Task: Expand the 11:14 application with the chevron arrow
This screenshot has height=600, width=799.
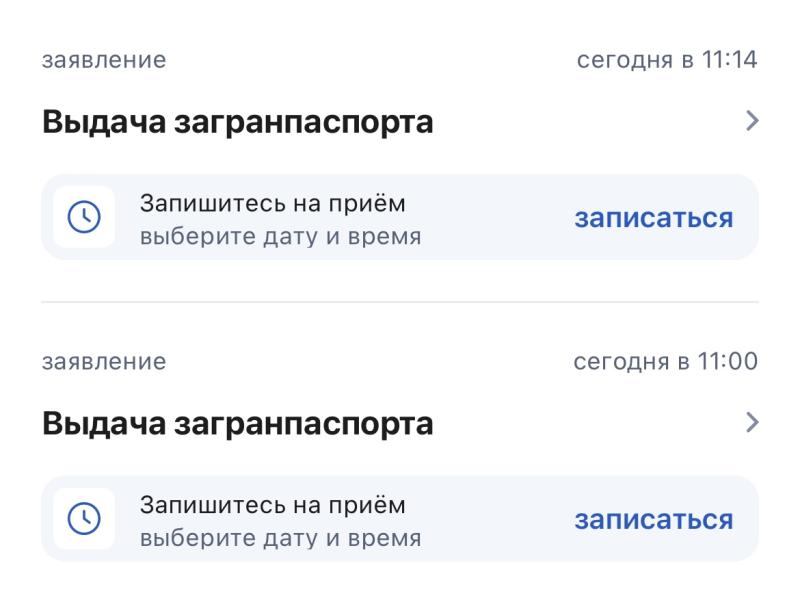Action: point(752,122)
